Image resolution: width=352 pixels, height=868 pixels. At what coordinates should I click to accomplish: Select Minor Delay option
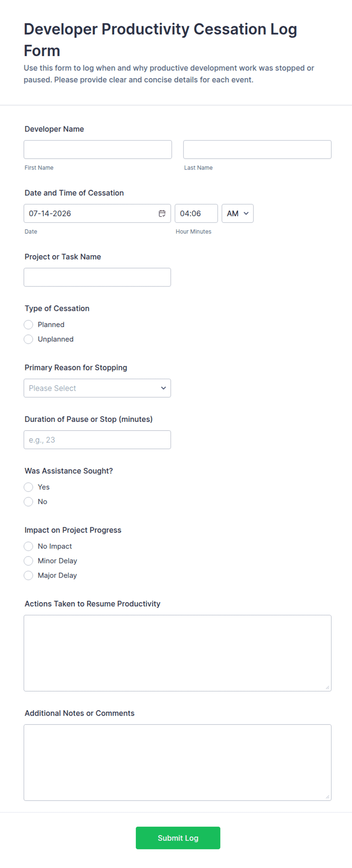(x=28, y=561)
